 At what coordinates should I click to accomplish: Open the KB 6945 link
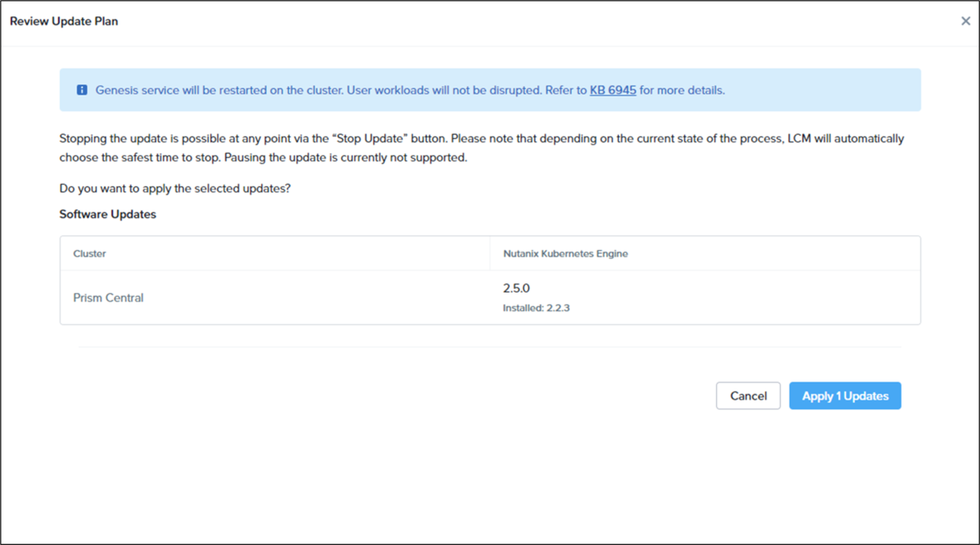[612, 90]
